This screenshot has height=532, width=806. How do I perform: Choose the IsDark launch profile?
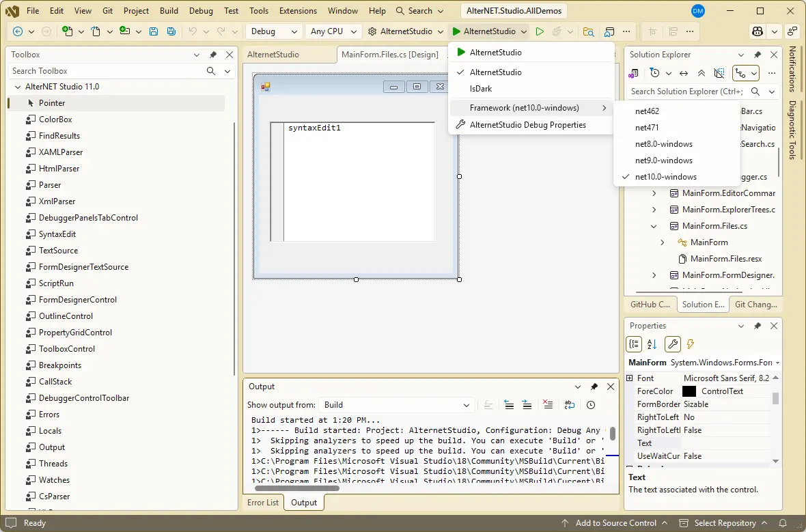point(531,89)
